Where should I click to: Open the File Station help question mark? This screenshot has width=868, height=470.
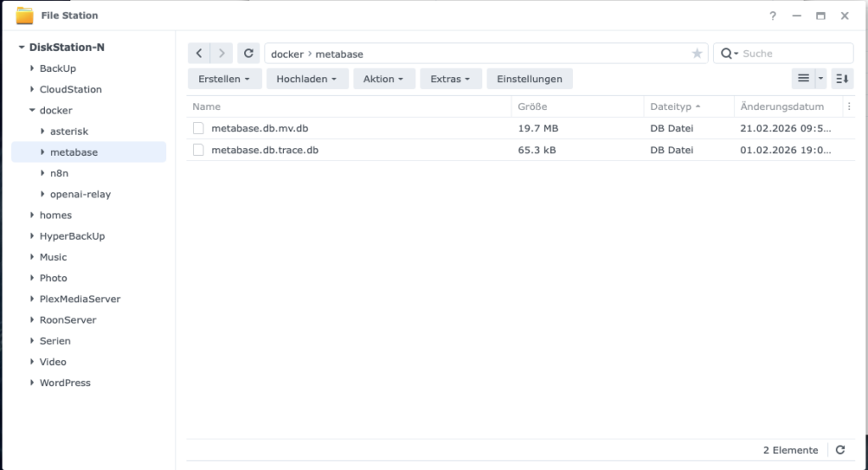(x=772, y=16)
